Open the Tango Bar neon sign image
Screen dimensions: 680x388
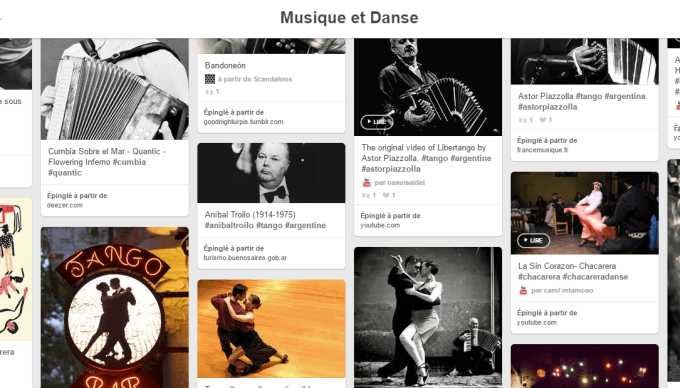tap(114, 307)
